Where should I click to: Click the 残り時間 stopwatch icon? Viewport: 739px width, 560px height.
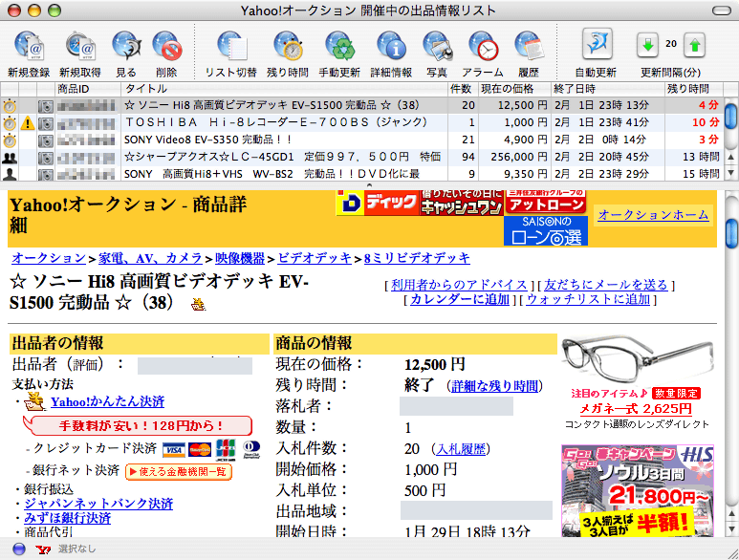[288, 46]
